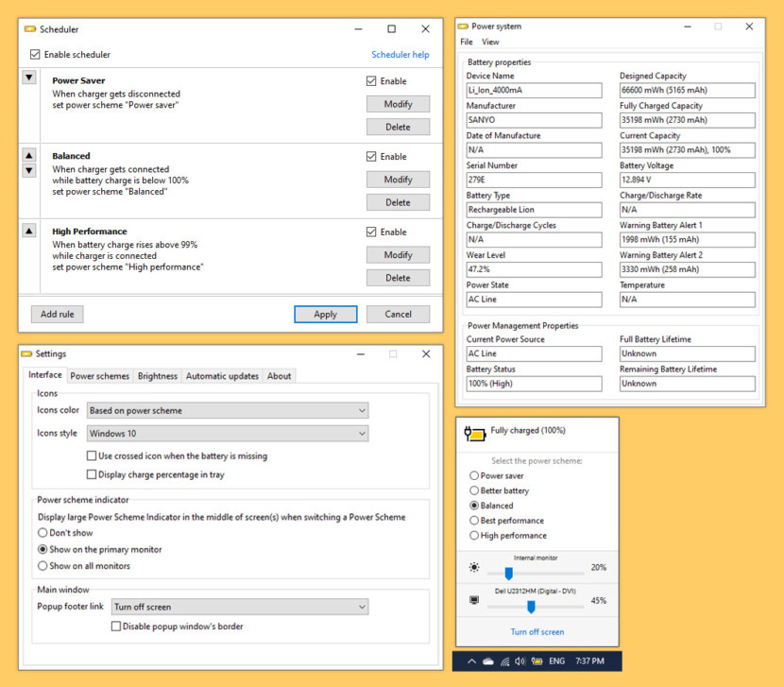Click the Scheduler help link
The height and width of the screenshot is (687, 784).
pos(400,54)
